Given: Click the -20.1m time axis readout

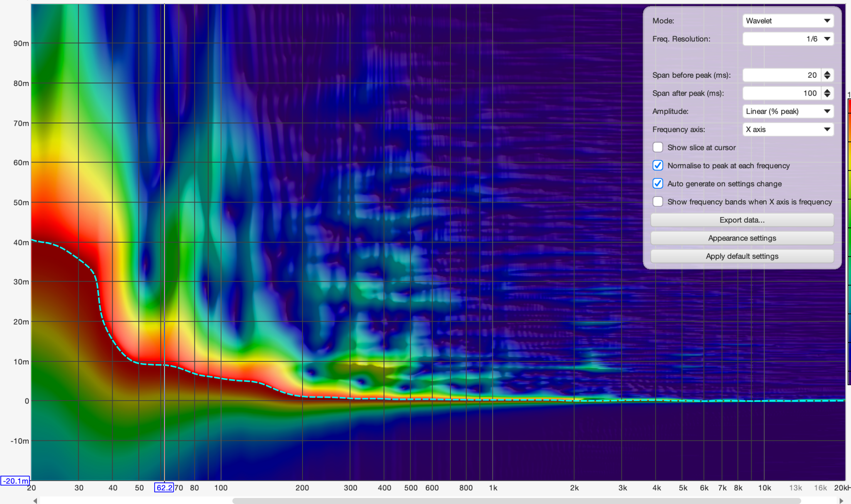Looking at the screenshot, I should tap(15, 481).
